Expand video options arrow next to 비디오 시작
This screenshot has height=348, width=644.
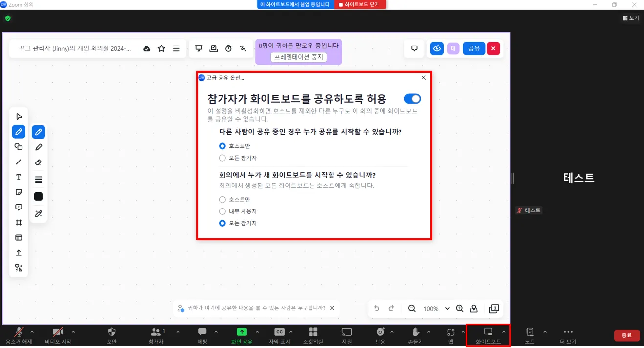(x=73, y=332)
